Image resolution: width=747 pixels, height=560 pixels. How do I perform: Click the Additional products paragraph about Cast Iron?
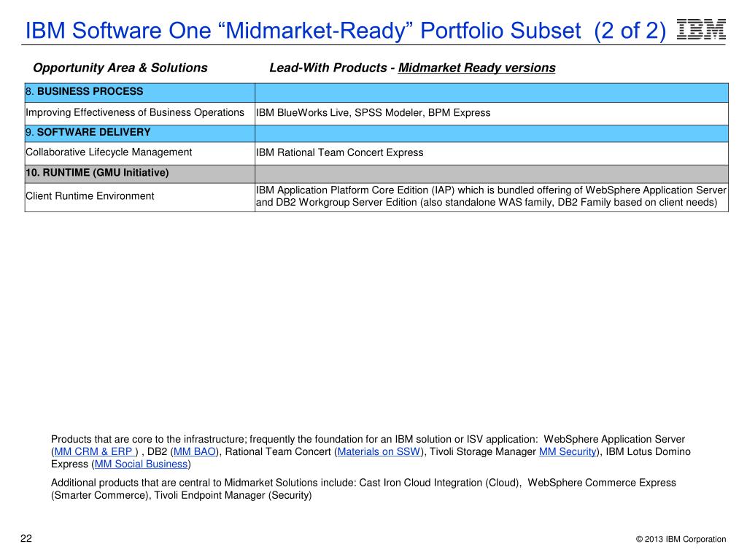363,489
